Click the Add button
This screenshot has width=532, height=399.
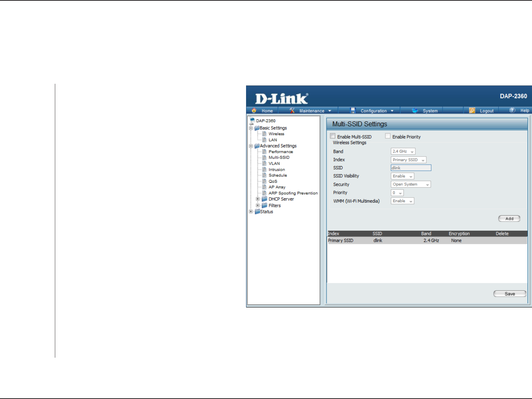(x=509, y=219)
